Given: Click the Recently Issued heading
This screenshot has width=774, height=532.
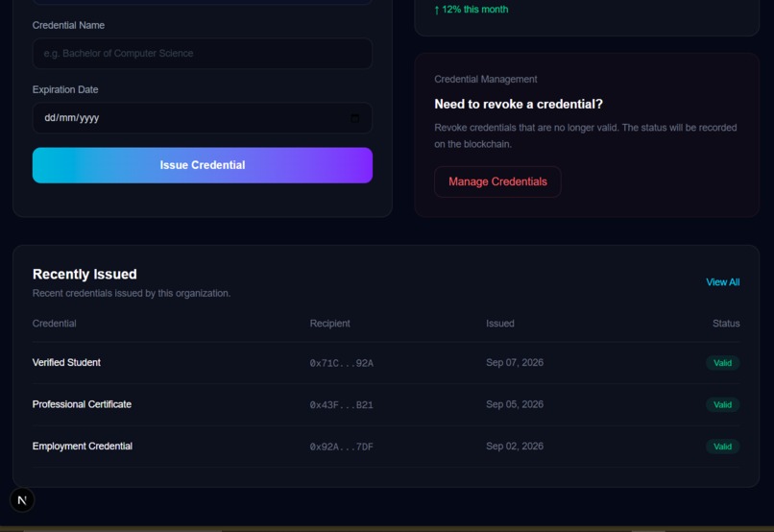Looking at the screenshot, I should [85, 275].
